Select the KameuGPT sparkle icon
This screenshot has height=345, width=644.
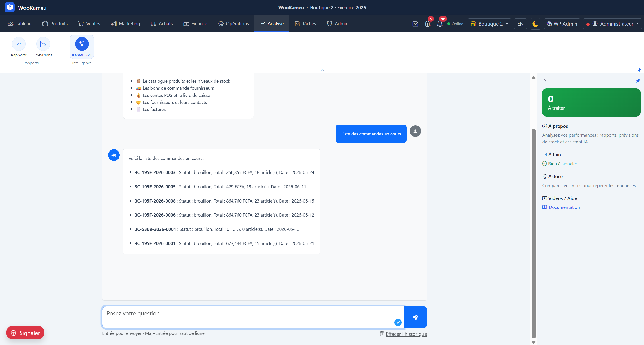click(x=82, y=44)
